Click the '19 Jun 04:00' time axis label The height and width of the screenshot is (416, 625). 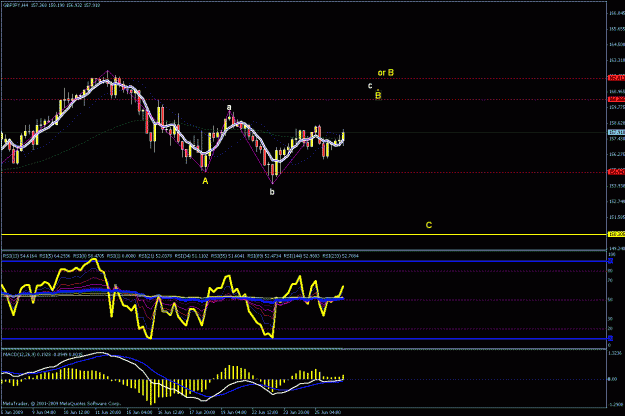pos(234,412)
